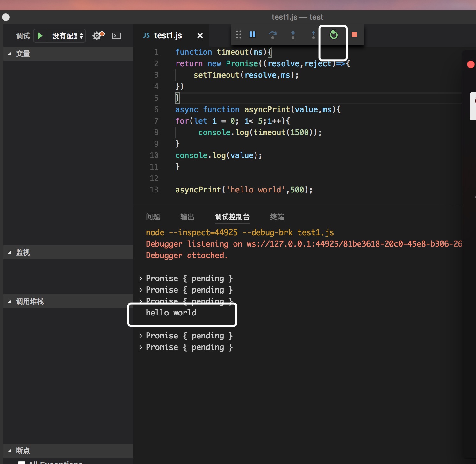This screenshot has height=464, width=476.
Task: Toggle the red breakpoint dot on the right
Action: pos(471,64)
